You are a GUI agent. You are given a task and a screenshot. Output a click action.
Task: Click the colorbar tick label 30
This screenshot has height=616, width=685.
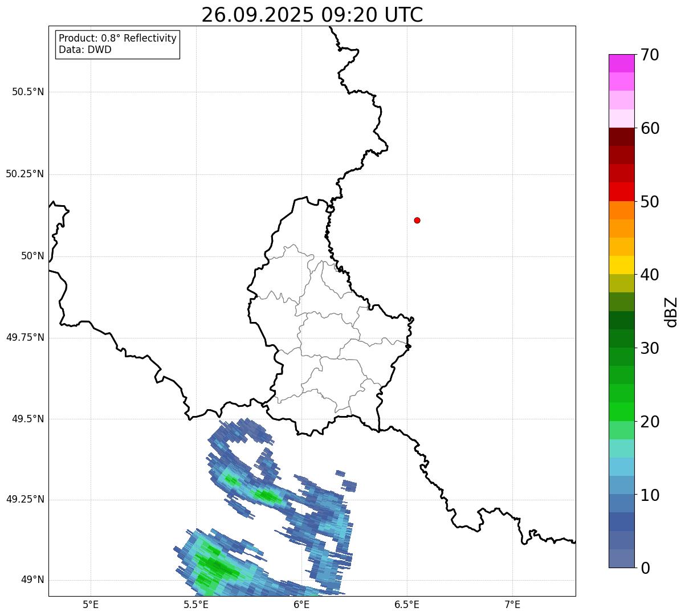(x=650, y=348)
